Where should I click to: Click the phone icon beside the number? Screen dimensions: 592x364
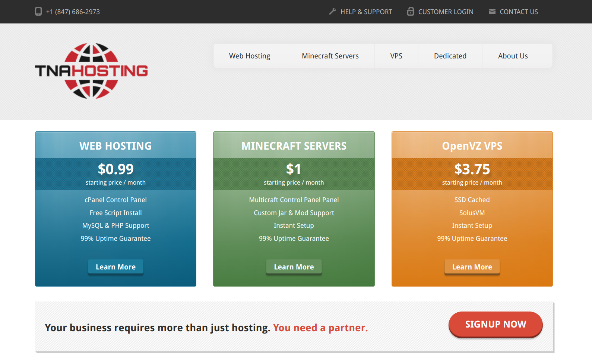(38, 12)
